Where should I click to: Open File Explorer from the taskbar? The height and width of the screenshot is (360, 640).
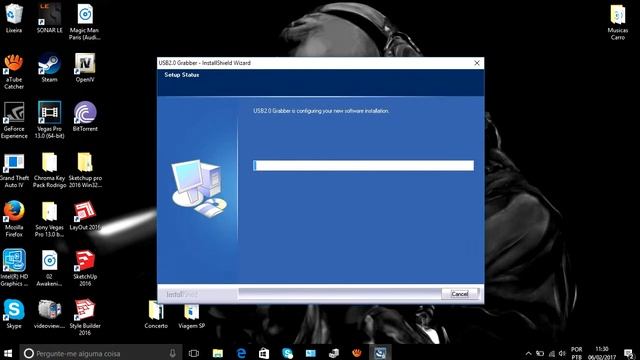(218, 353)
